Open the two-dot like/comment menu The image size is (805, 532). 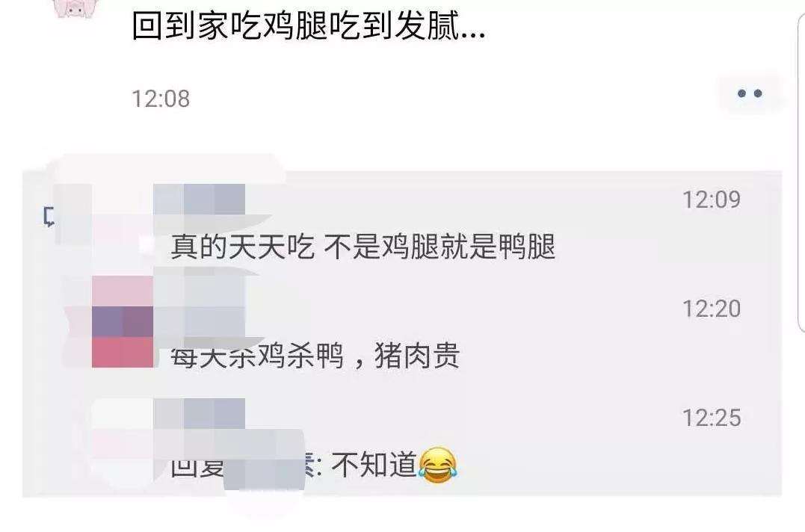point(749,93)
